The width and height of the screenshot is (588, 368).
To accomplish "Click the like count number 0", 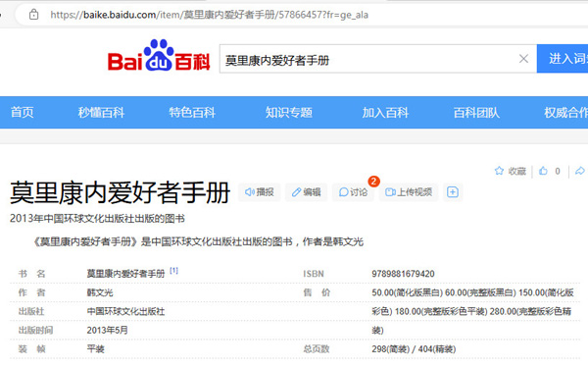I will tap(558, 171).
